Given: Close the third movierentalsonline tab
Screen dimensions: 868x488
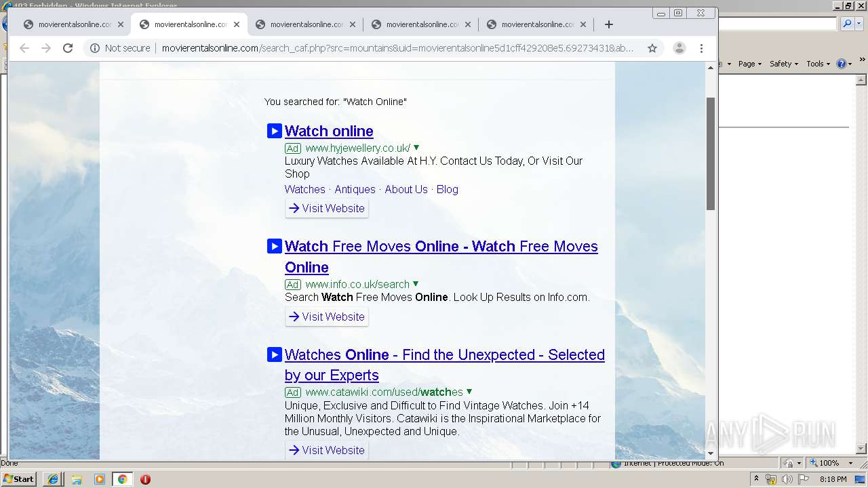Looking at the screenshot, I should click(x=353, y=24).
